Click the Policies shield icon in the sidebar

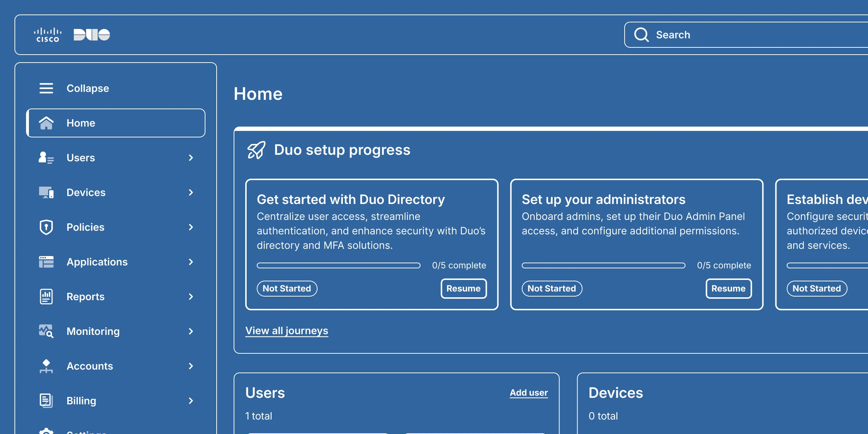[x=46, y=227]
